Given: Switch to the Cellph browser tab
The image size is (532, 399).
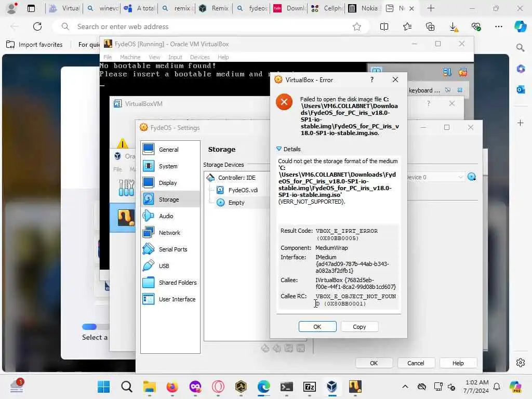Looking at the screenshot, I should [326, 8].
